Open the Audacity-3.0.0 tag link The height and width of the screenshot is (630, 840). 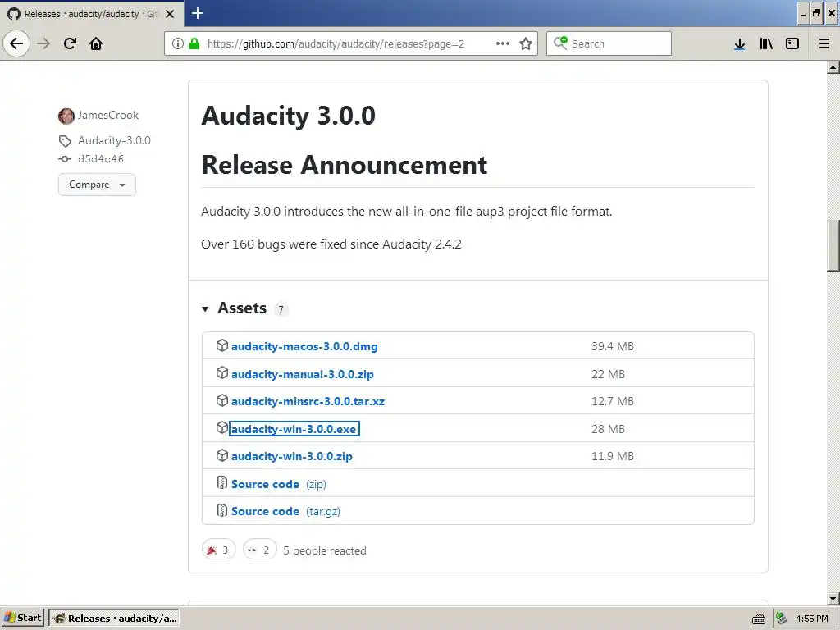(114, 140)
